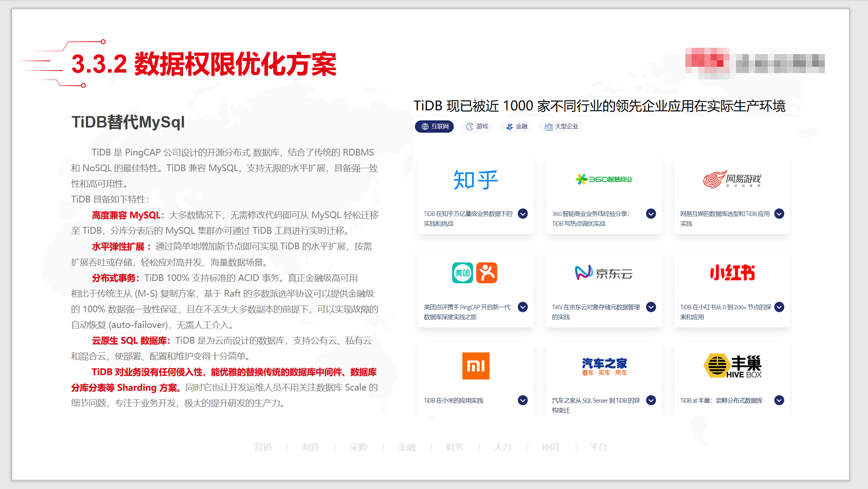Click the building icon beside 大型企业

pos(548,126)
